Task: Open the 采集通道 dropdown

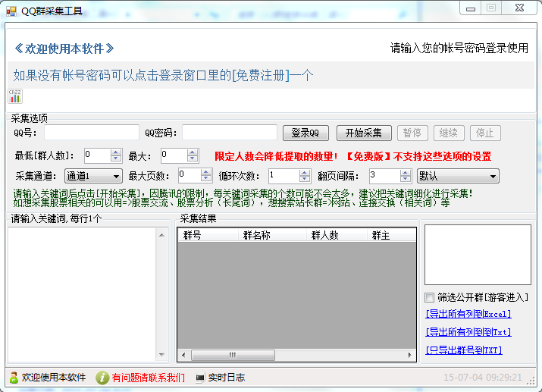Action: (92, 176)
